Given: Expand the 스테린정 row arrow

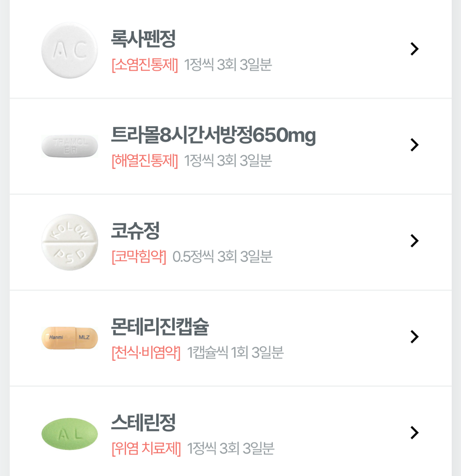Looking at the screenshot, I should (x=414, y=433).
